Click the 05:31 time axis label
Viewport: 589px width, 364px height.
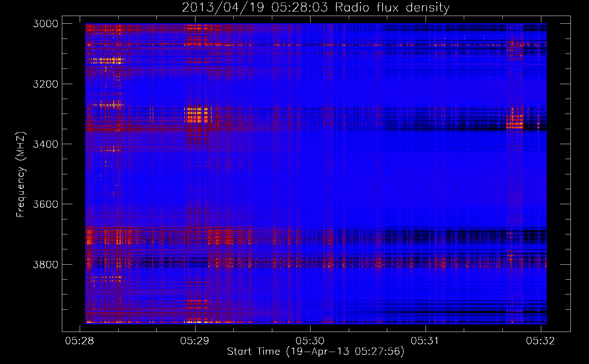tap(425, 341)
